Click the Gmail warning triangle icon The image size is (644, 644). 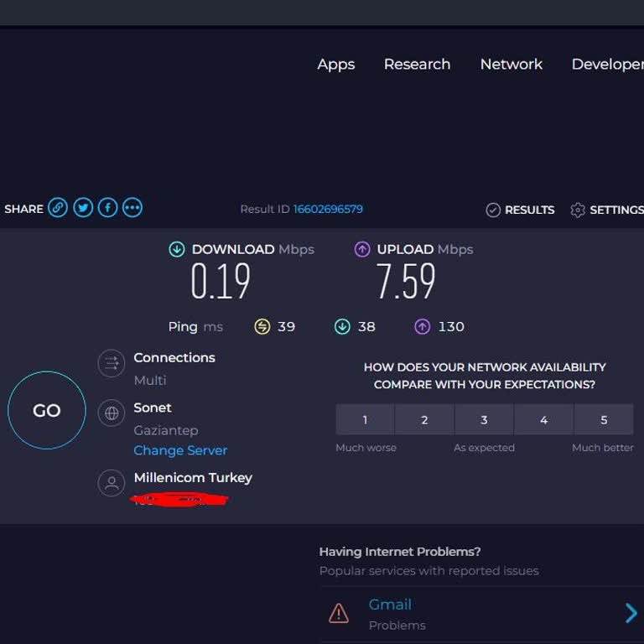coord(339,614)
